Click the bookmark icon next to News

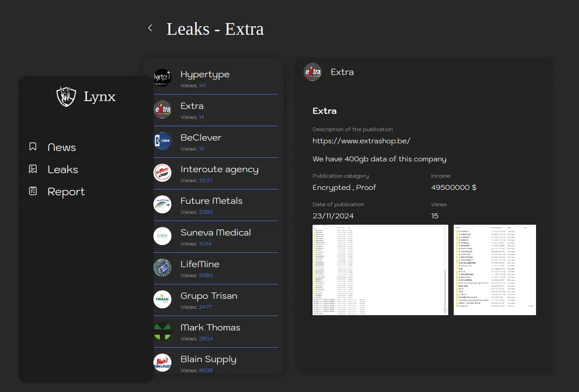click(x=33, y=147)
